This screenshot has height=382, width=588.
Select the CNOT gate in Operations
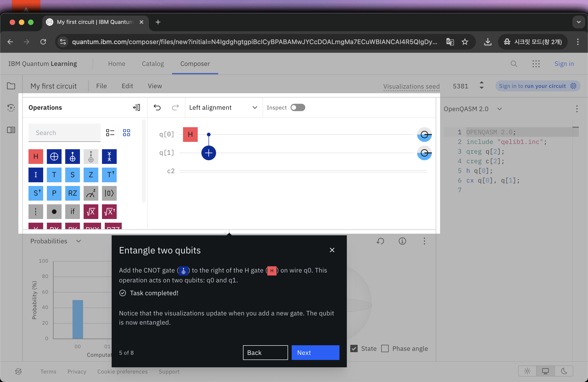(72, 156)
